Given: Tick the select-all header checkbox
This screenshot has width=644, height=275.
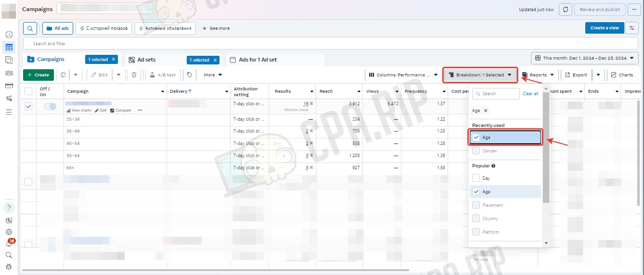Looking at the screenshot, I should (28, 91).
